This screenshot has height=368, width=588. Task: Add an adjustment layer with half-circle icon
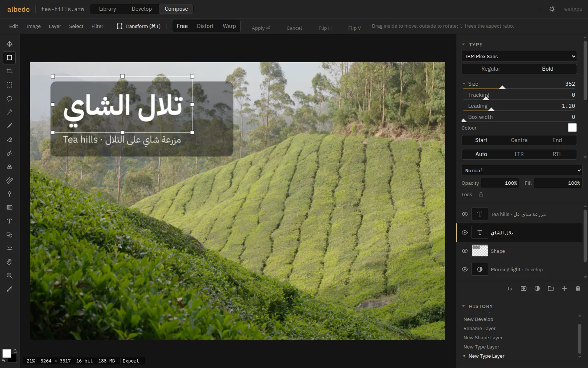pyautogui.click(x=537, y=289)
